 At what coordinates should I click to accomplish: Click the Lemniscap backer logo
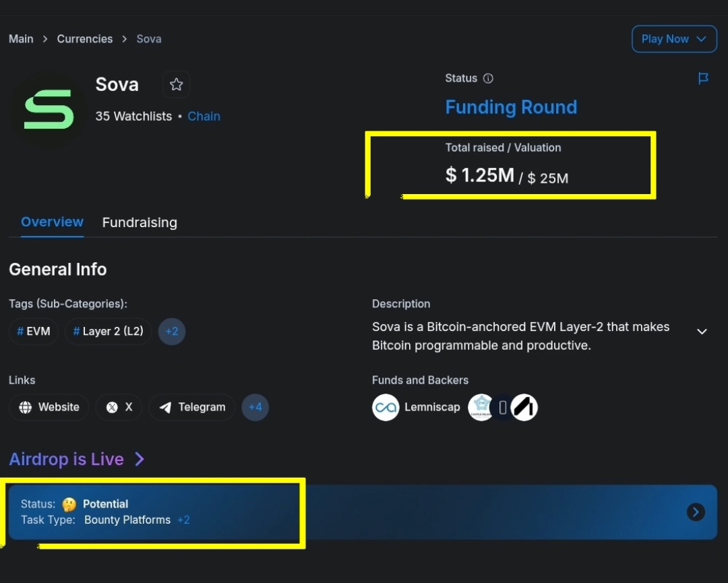[x=385, y=407]
